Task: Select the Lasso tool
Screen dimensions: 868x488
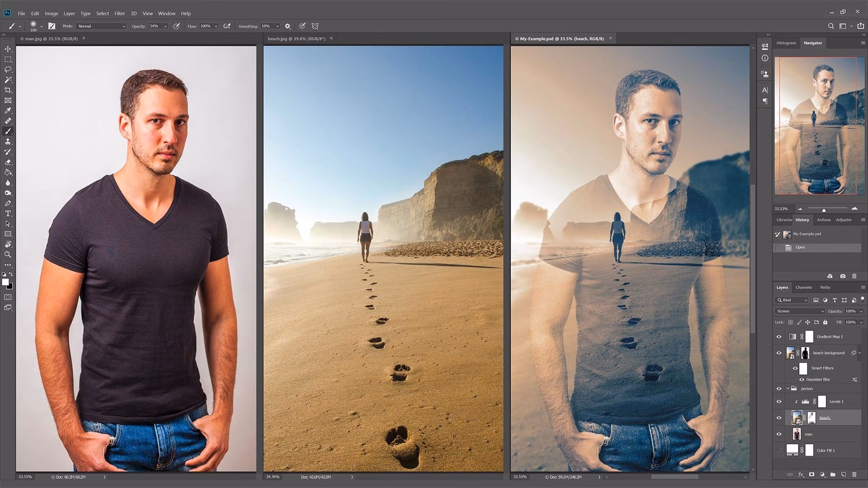Action: point(8,70)
